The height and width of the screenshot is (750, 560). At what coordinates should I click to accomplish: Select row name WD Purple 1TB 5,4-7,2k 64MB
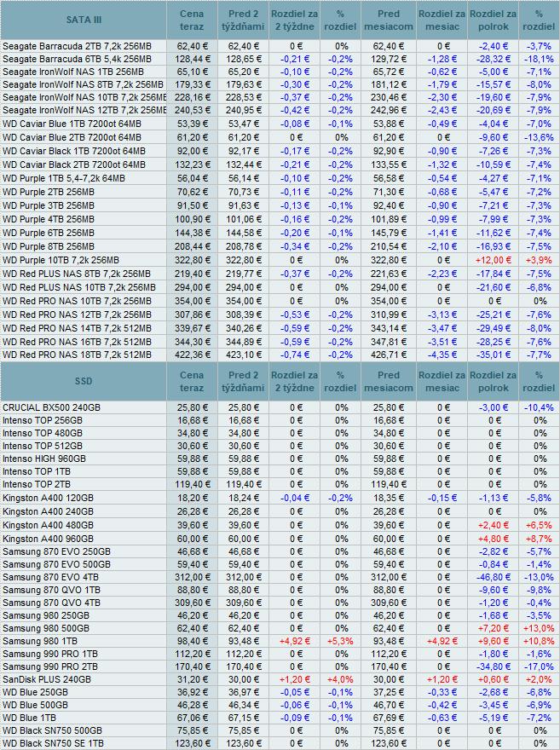[x=64, y=178]
